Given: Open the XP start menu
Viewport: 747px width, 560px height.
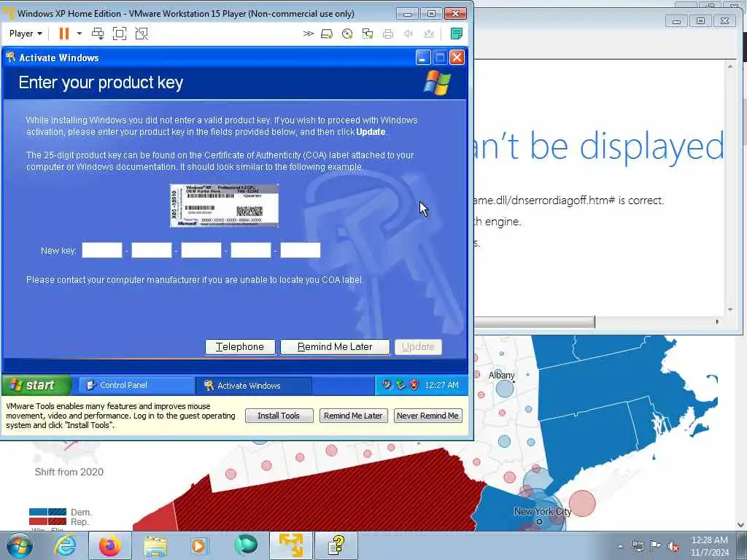Looking at the screenshot, I should tap(36, 385).
